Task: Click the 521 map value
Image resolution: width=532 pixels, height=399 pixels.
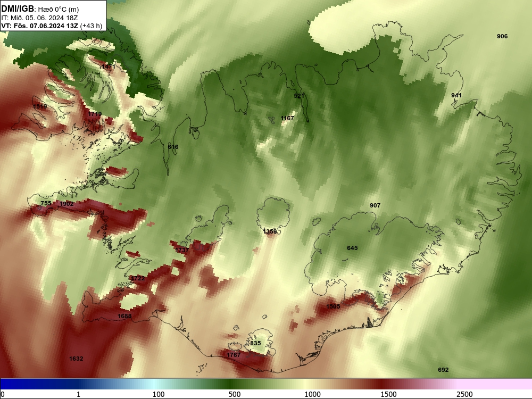Action: click(299, 96)
